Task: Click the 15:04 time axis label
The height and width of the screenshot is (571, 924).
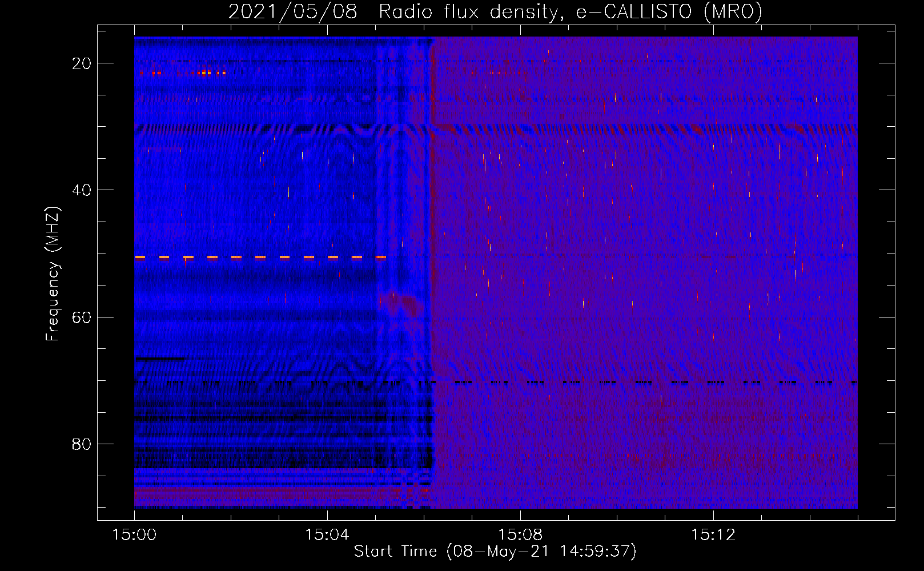Action: [327, 534]
